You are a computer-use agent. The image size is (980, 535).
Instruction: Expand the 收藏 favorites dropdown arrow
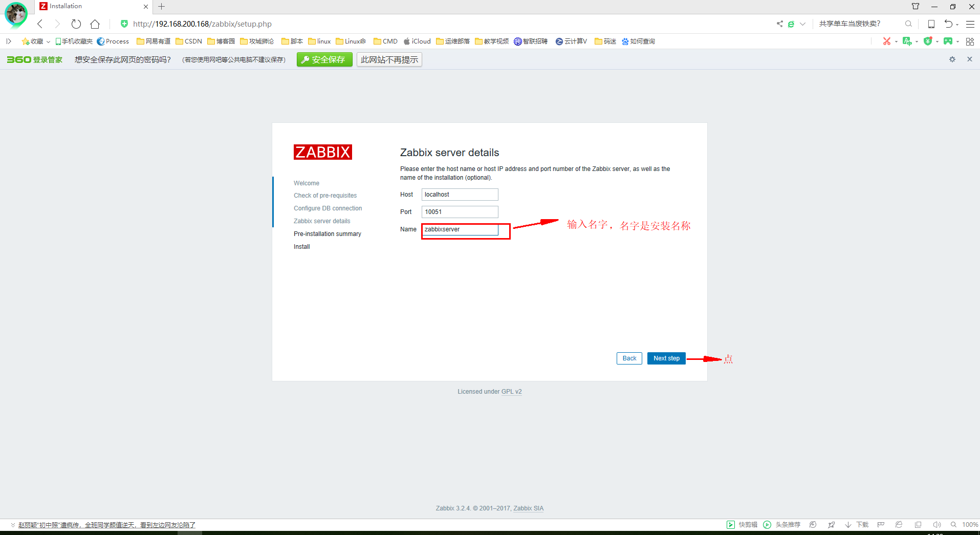pyautogui.click(x=48, y=41)
